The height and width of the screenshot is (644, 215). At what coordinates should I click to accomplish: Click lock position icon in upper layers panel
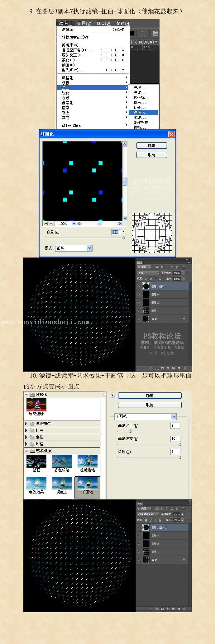pos(155,279)
